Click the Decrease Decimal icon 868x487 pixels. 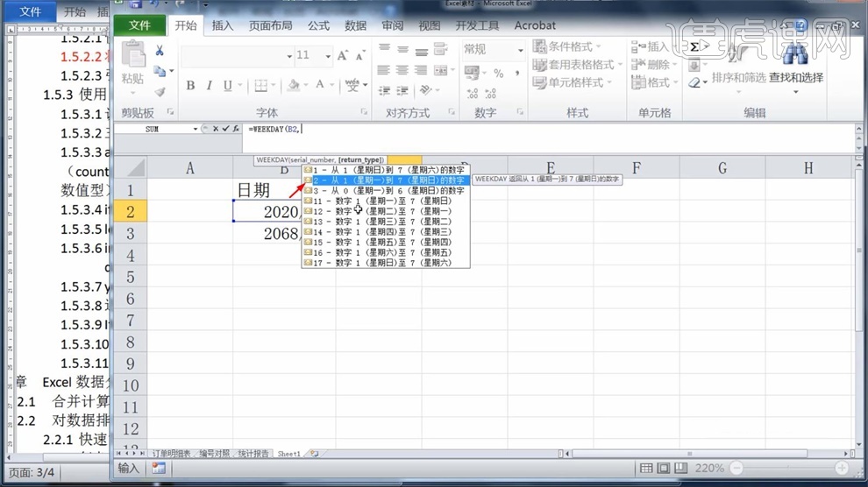point(490,94)
